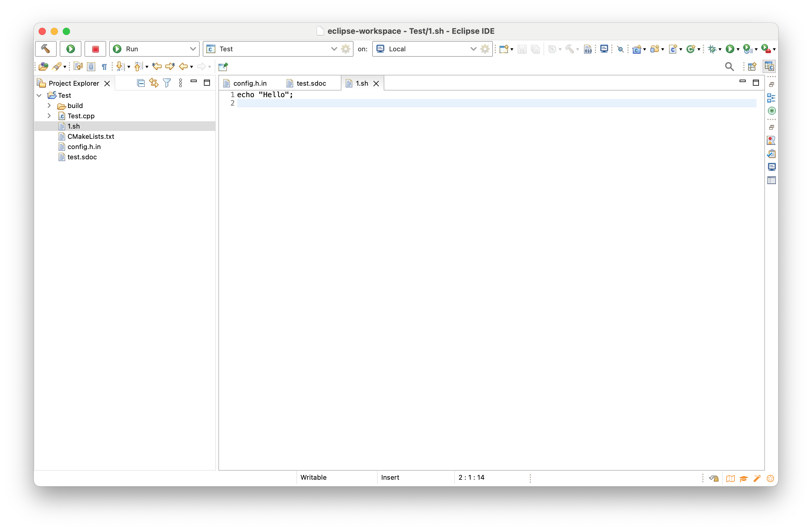Select the Build hammer tool
This screenshot has width=812, height=531.
46,49
